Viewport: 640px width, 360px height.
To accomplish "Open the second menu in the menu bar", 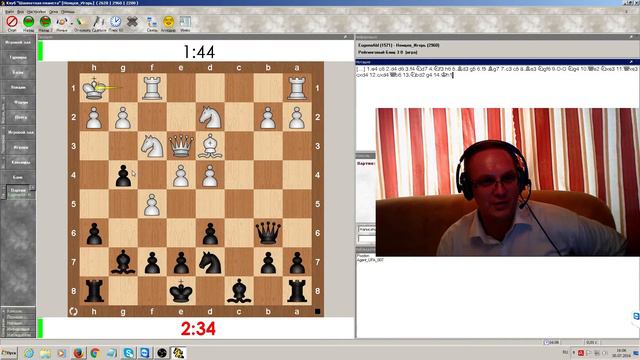I will pos(20,11).
